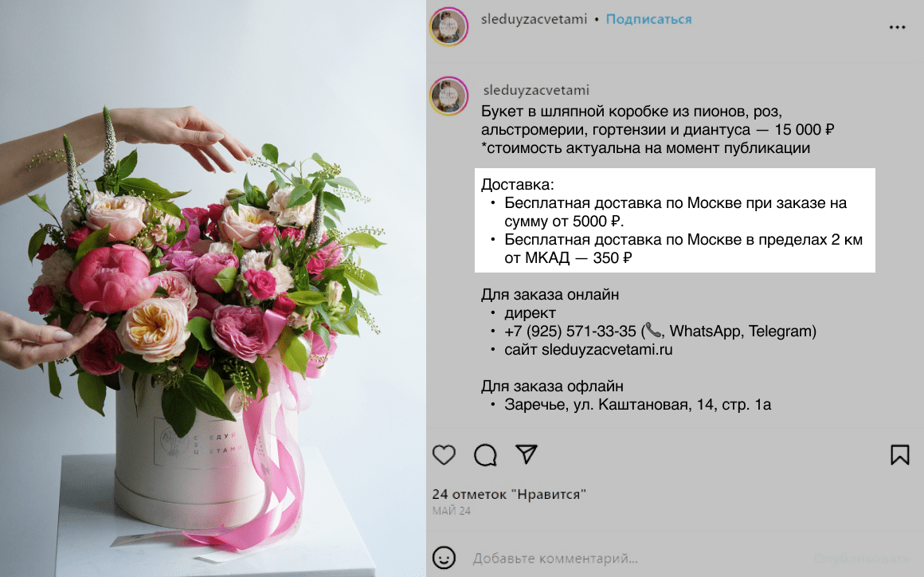Click the profile avatar beside the caption
The width and height of the screenshot is (924, 577).
click(x=448, y=96)
